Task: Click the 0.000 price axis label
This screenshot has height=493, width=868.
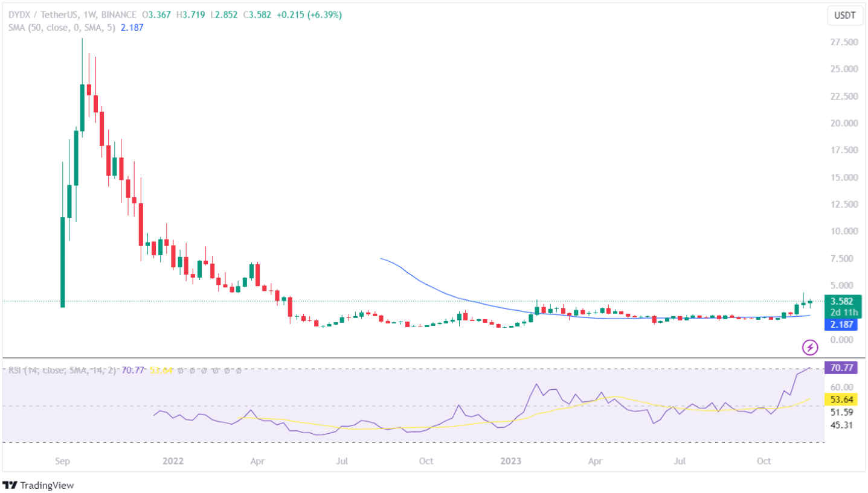Action: (843, 339)
